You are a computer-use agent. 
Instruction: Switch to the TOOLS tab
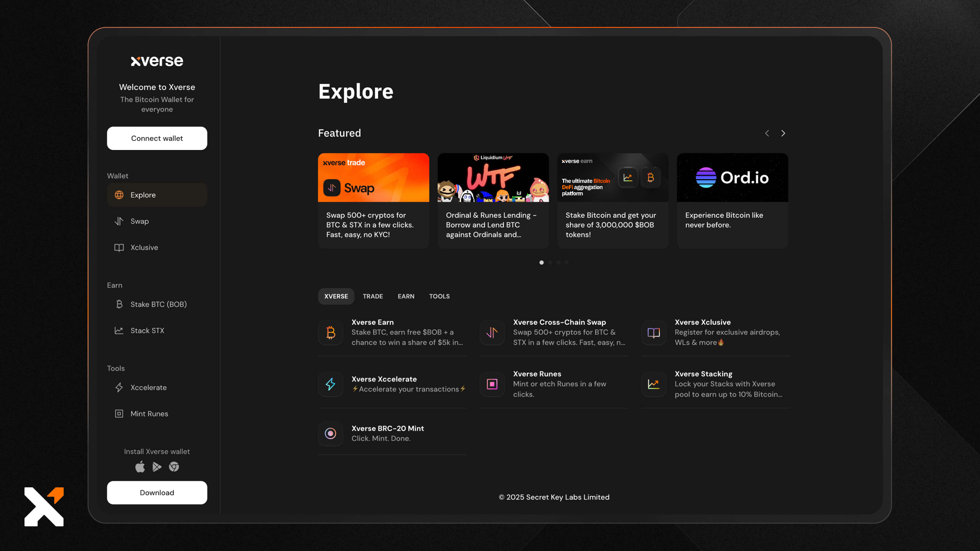coord(439,296)
